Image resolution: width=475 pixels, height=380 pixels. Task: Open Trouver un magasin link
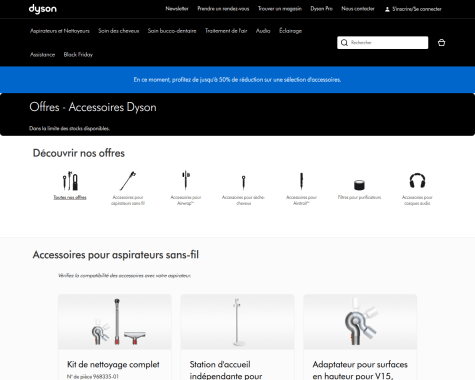[x=280, y=9]
